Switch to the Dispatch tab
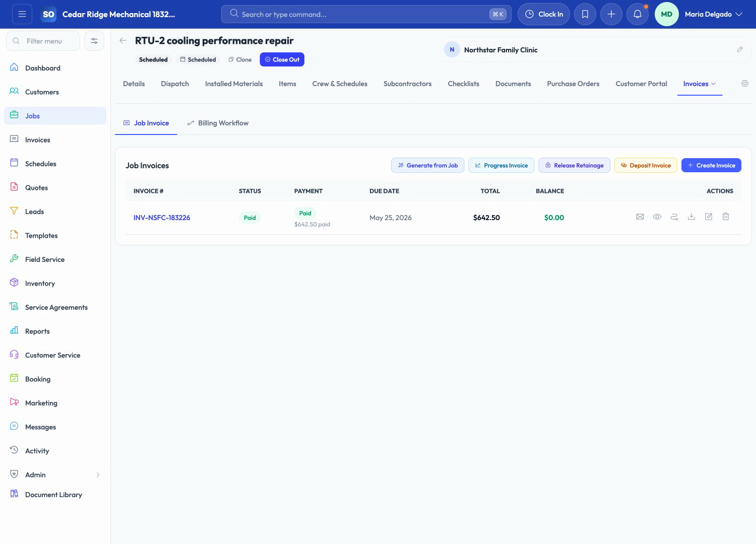The height and width of the screenshot is (544, 756). (175, 84)
